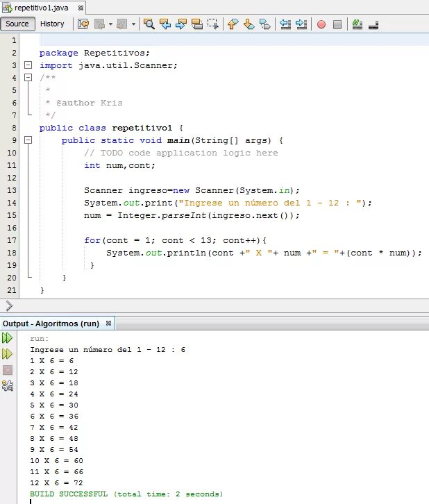The image size is (429, 504).
Task: Select the repetitivo1.java editor tab
Action: pyautogui.click(x=41, y=8)
